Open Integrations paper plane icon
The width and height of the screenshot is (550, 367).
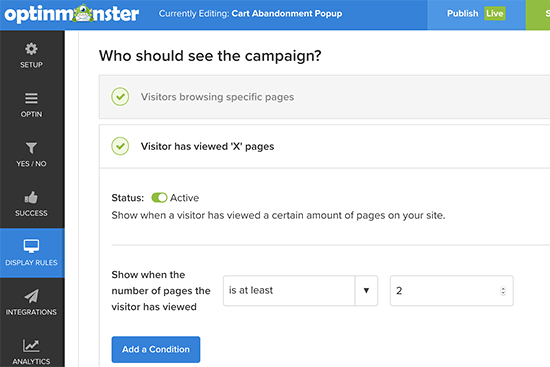click(x=31, y=296)
